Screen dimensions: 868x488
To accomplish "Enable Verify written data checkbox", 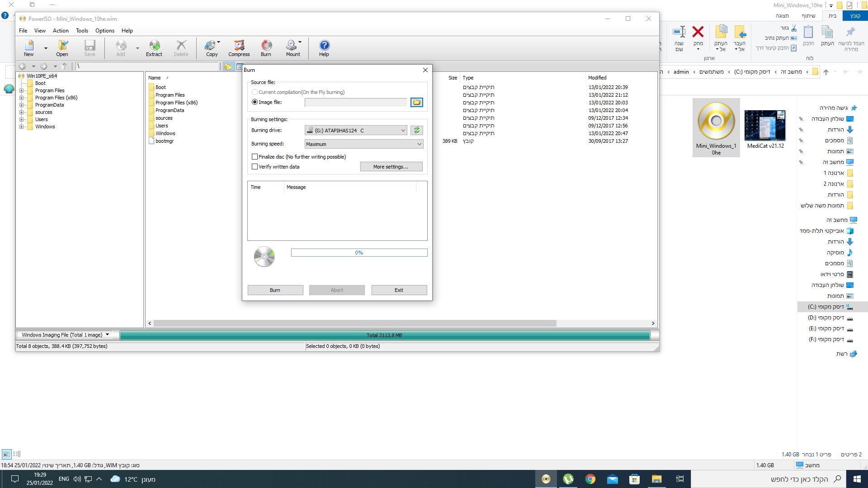I will pyautogui.click(x=255, y=167).
